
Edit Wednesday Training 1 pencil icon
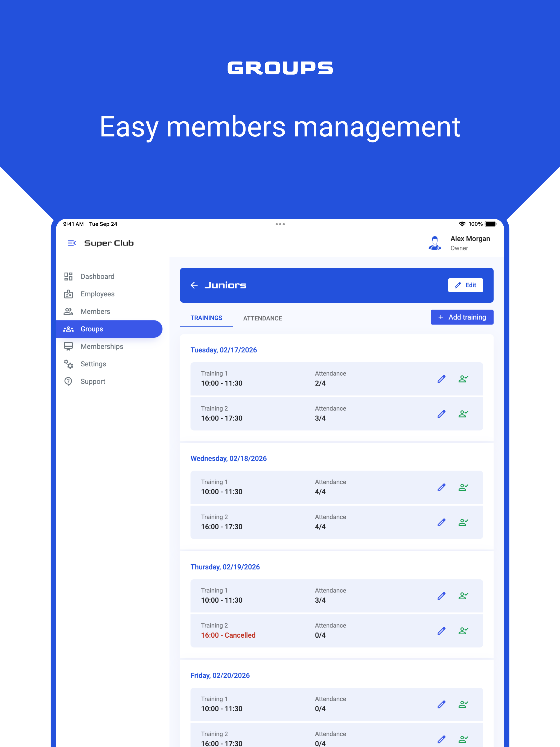pos(441,488)
